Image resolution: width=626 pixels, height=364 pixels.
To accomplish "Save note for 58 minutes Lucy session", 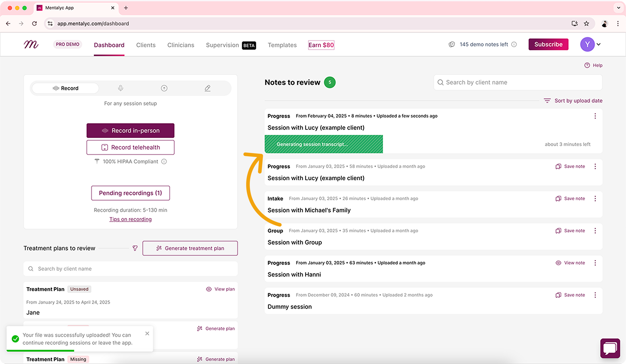I will click(x=570, y=167).
